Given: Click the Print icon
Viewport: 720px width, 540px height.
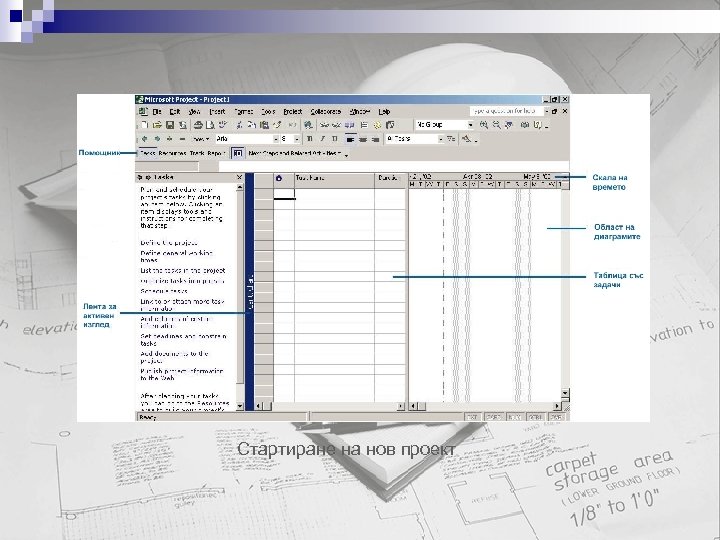Looking at the screenshot, I should 198,125.
